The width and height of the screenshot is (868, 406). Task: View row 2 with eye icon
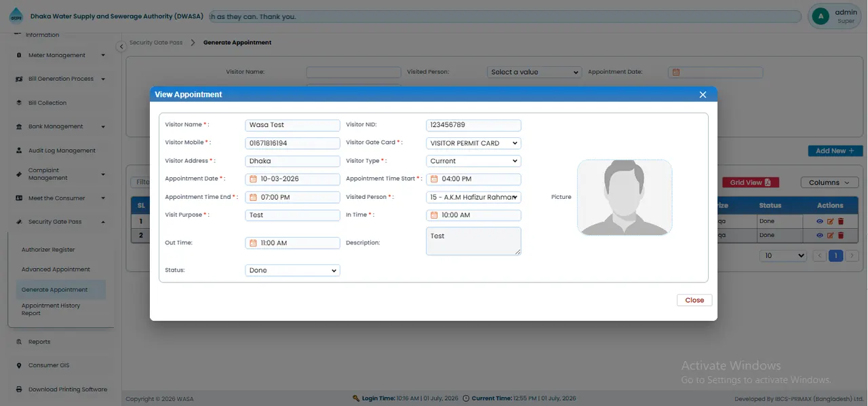[820, 236]
